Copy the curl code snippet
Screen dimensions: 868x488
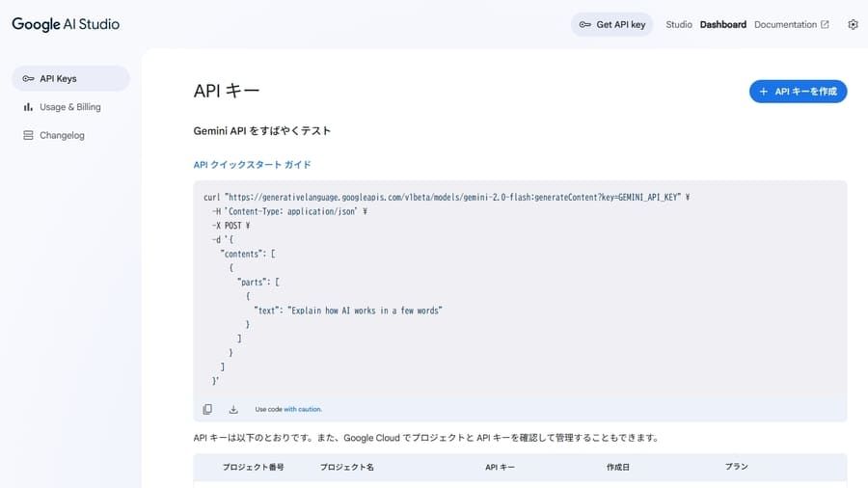pyautogui.click(x=207, y=409)
